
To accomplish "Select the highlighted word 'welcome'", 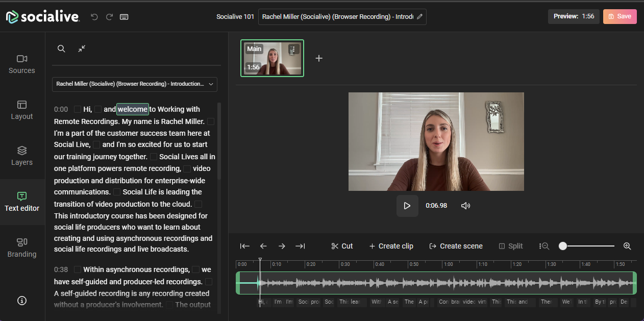I will pyautogui.click(x=133, y=109).
